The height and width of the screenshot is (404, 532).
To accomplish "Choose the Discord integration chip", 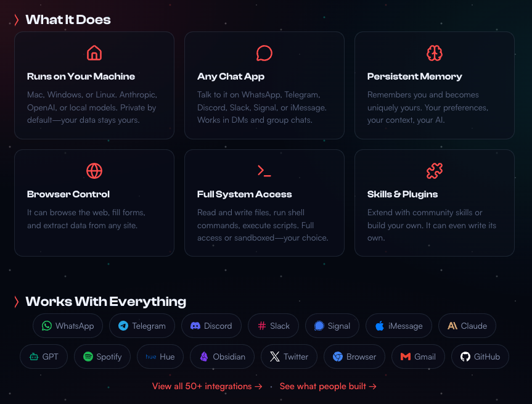I will (211, 326).
